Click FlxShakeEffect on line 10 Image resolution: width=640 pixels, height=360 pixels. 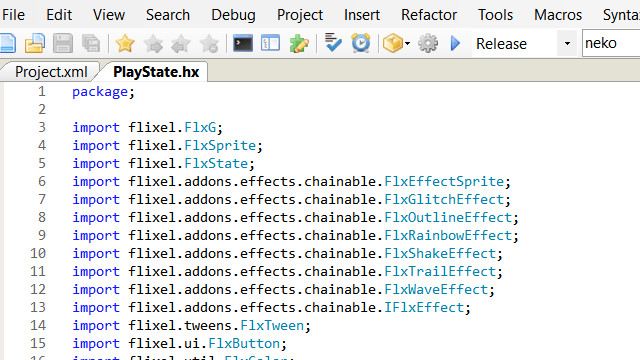click(x=440, y=253)
